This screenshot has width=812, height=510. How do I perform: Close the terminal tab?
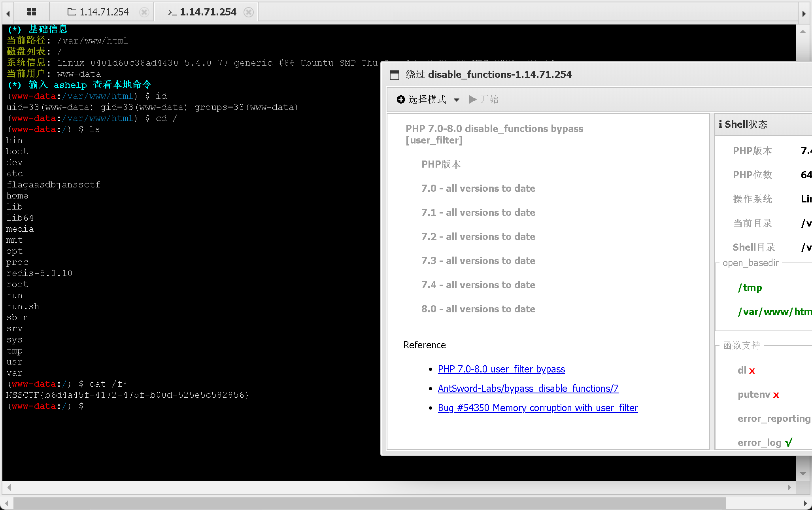(249, 12)
